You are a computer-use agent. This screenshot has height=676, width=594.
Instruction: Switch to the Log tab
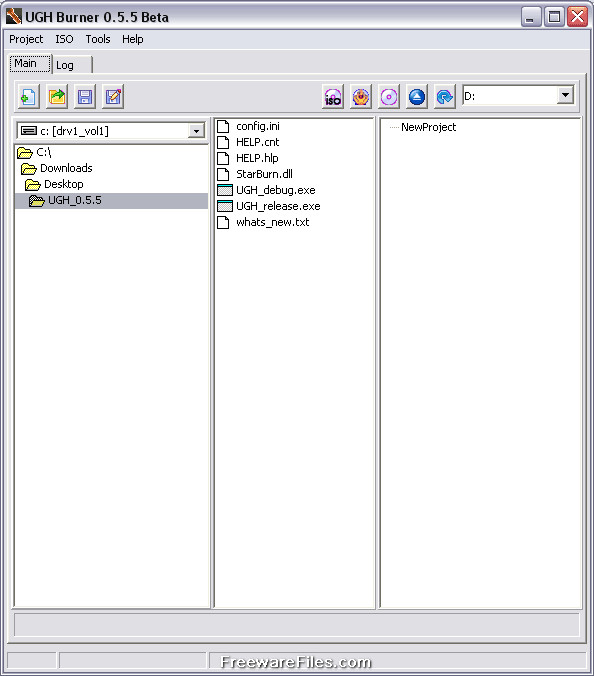[72, 65]
